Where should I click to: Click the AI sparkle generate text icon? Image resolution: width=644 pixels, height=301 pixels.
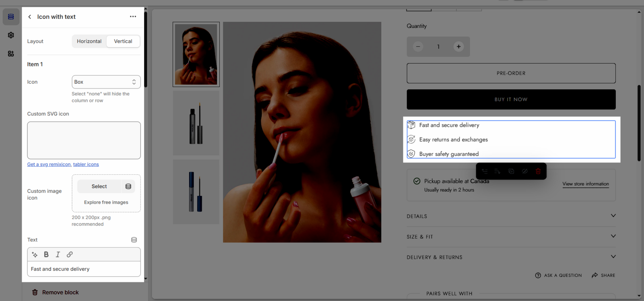coord(35,254)
